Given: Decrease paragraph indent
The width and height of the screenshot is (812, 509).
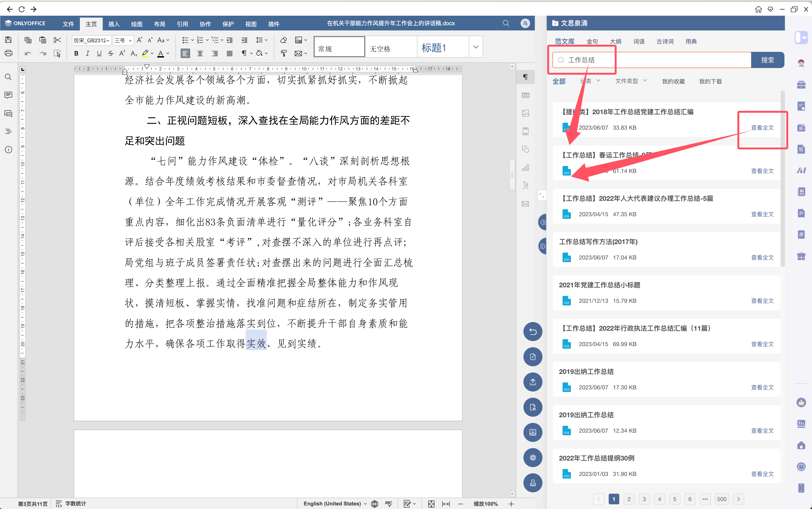Looking at the screenshot, I should tap(230, 40).
